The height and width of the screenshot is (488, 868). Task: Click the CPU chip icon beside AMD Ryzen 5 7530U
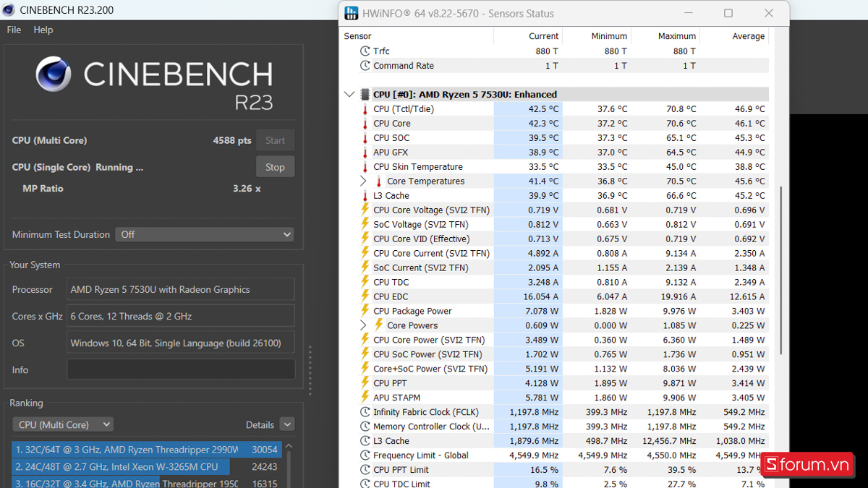(x=365, y=95)
